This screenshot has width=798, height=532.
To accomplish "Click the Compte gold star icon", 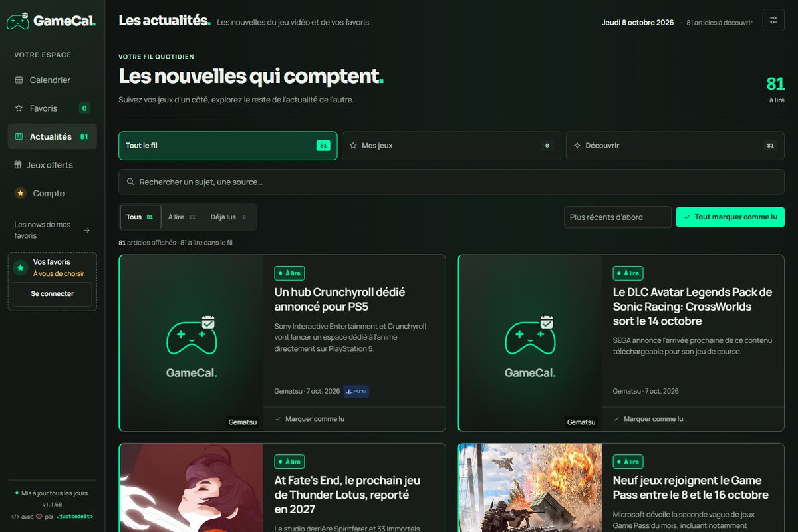I will pos(21,193).
